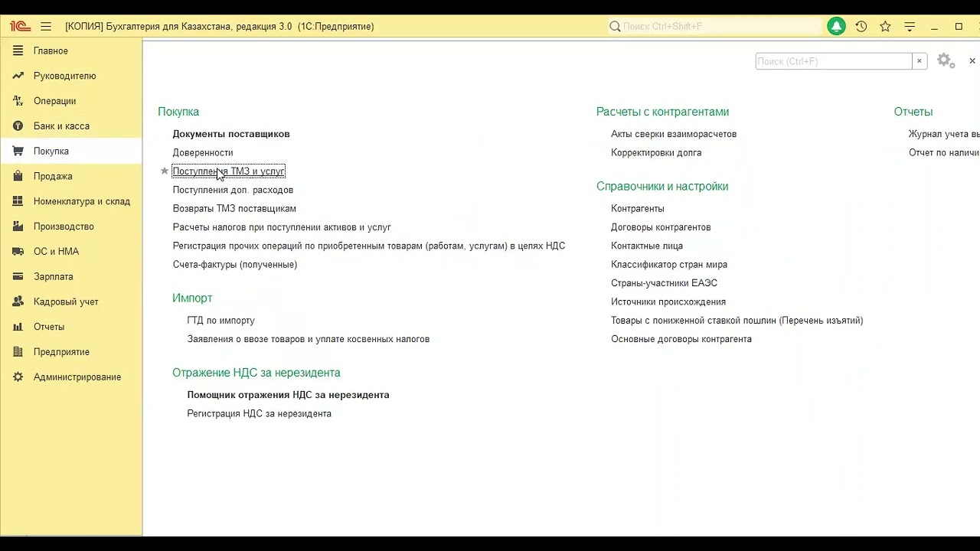
Task: Open Источники происхождения
Action: [x=668, y=302]
